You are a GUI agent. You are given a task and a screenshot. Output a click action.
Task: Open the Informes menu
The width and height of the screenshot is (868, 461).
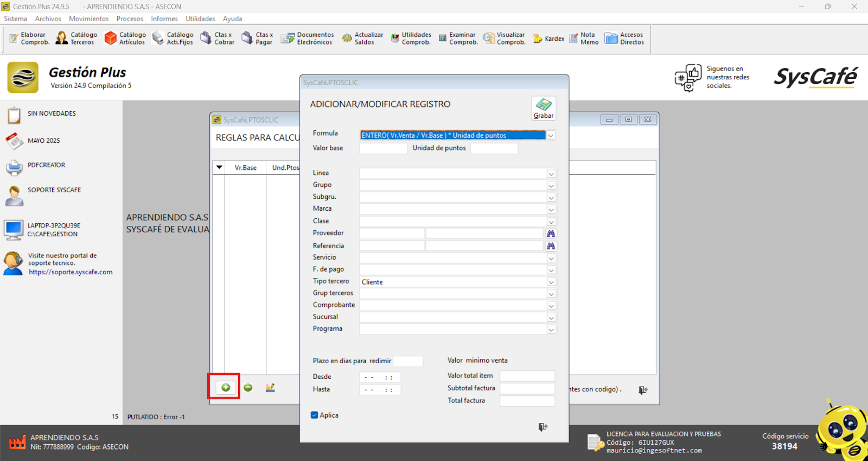point(164,18)
